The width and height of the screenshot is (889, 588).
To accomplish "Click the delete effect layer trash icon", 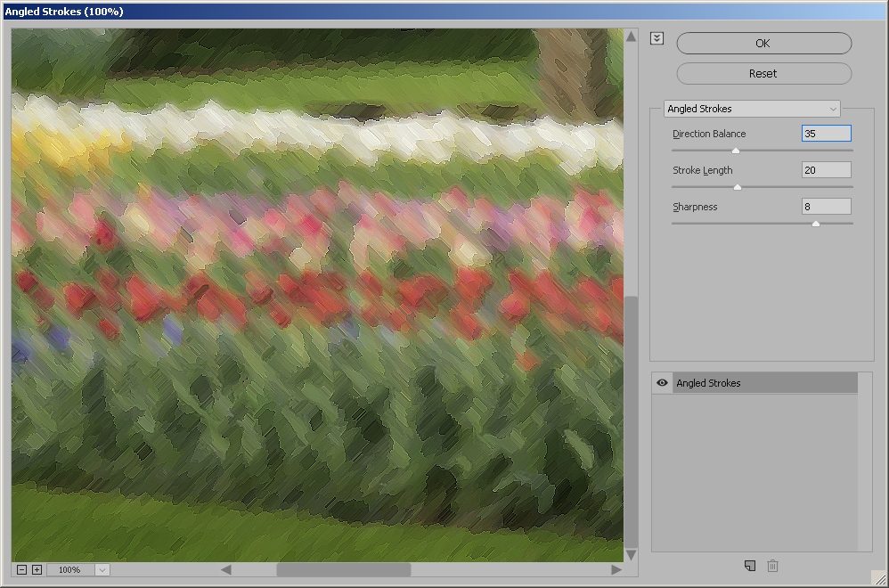I will (773, 566).
